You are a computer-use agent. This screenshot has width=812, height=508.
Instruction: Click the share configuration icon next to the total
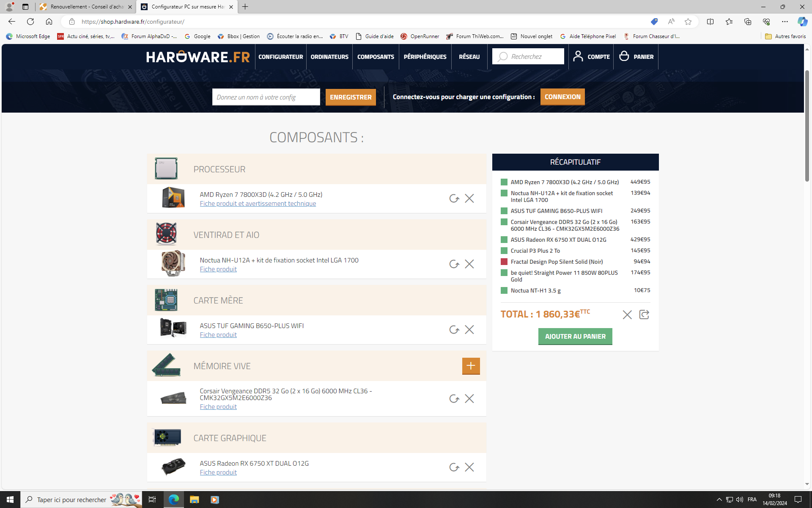tap(644, 315)
